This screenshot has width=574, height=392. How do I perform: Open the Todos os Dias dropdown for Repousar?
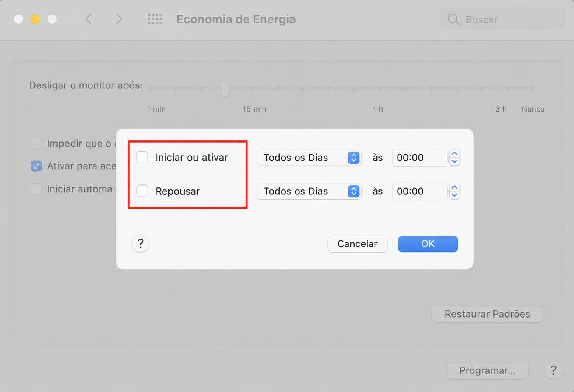(309, 191)
